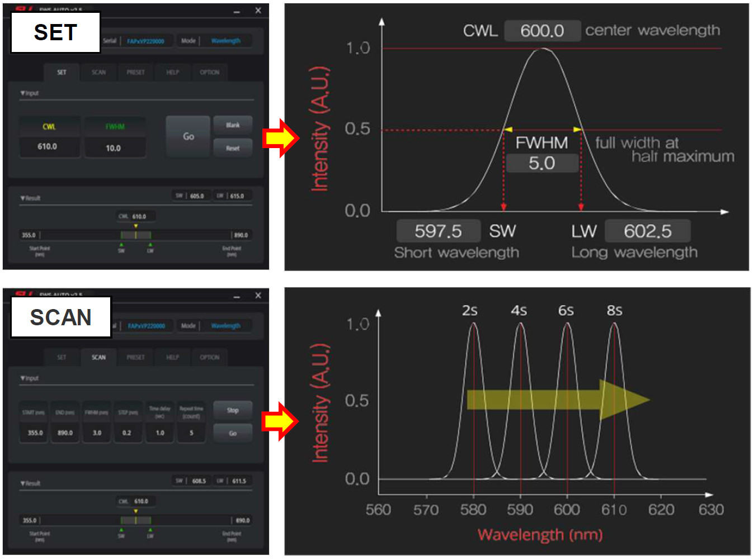The height and width of the screenshot is (560, 754).
Task: Select SCAN tab in bottom SCAN window
Action: 98,357
